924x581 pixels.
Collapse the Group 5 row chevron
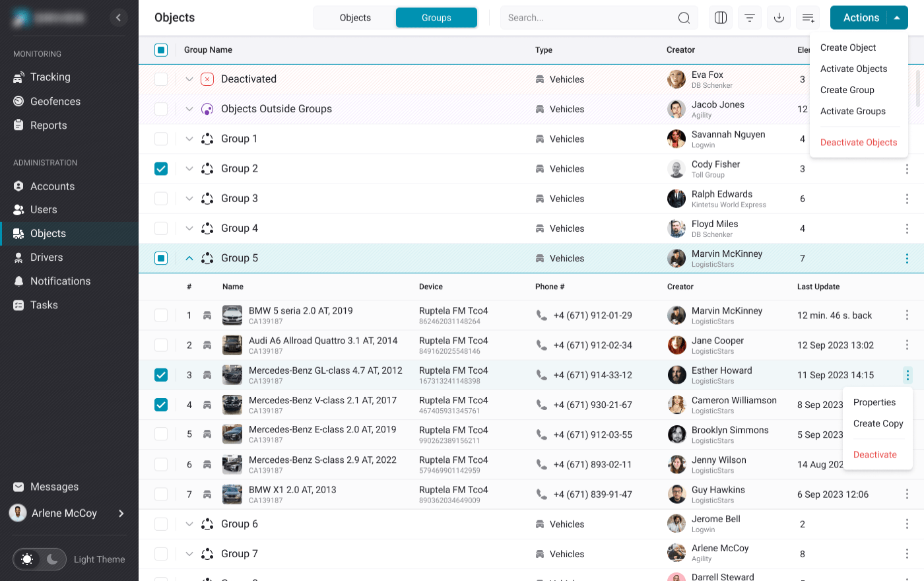tap(189, 259)
